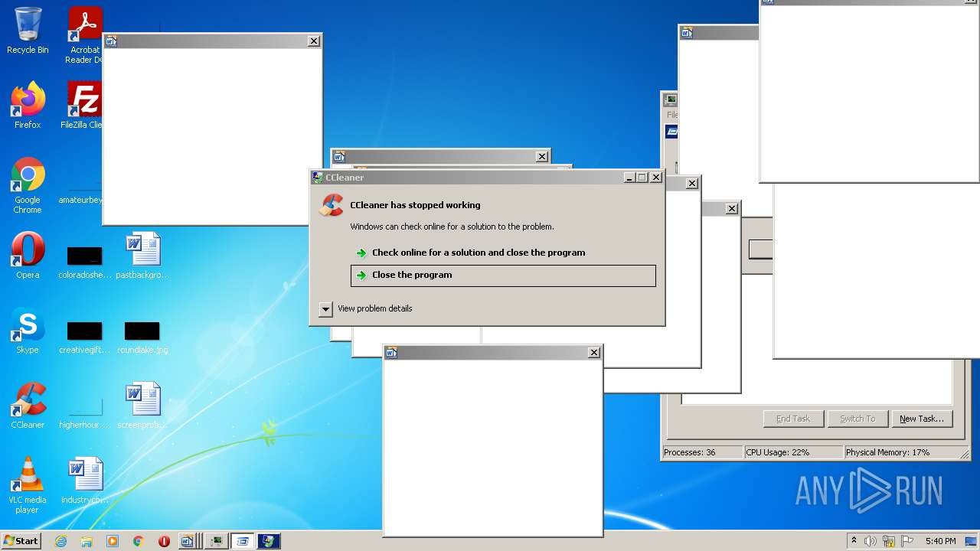Viewport: 980px width, 551px height.
Task: Click Processes: 36 status text
Action: click(690, 452)
